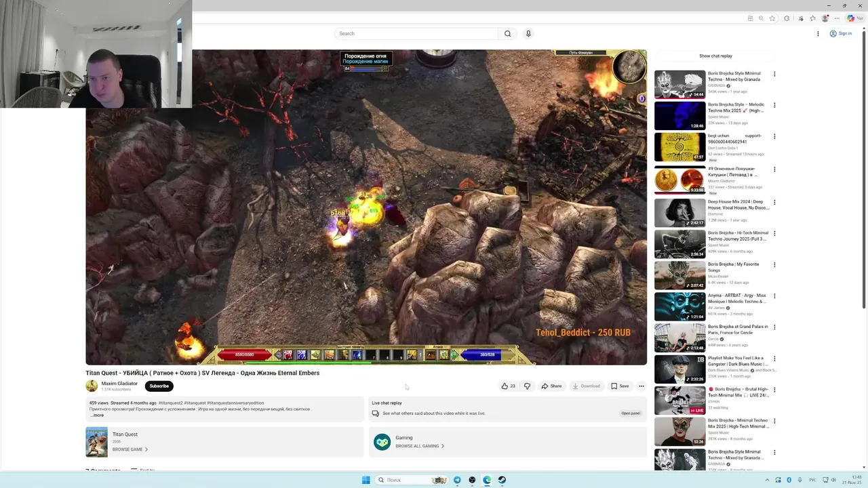
Task: Open Telegram from the taskbar
Action: [x=457, y=480]
